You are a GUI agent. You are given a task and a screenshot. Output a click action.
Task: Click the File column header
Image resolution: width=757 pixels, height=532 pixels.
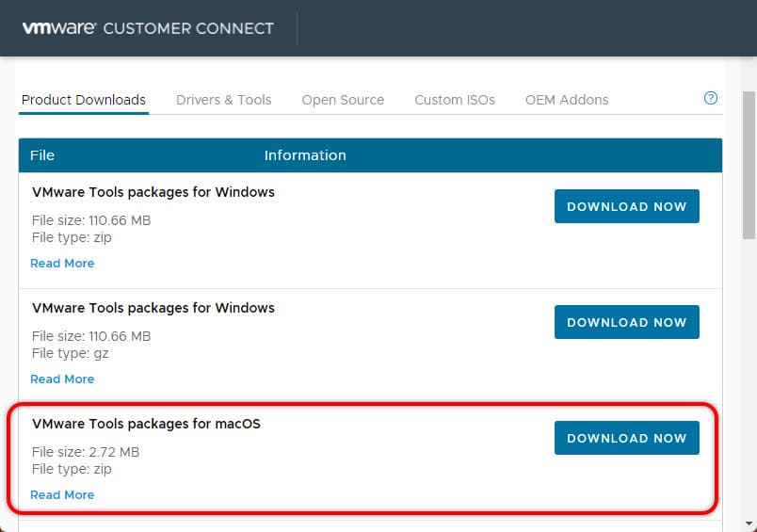(x=42, y=155)
